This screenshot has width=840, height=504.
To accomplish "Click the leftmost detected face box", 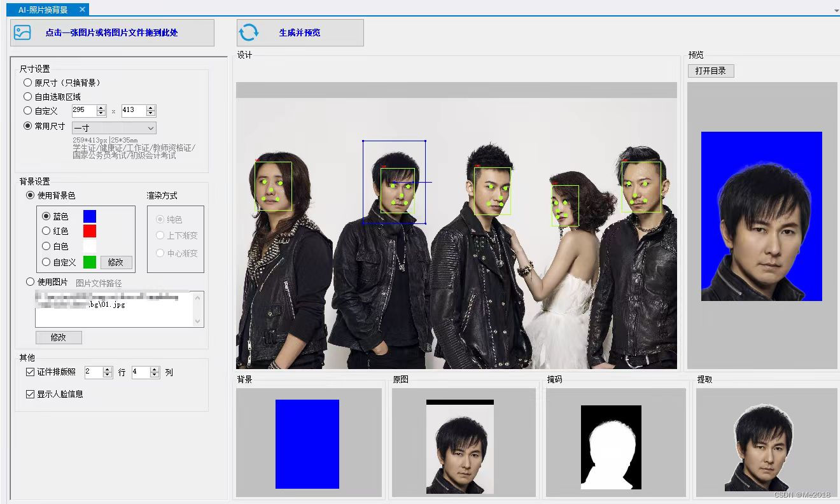I will pos(273,186).
